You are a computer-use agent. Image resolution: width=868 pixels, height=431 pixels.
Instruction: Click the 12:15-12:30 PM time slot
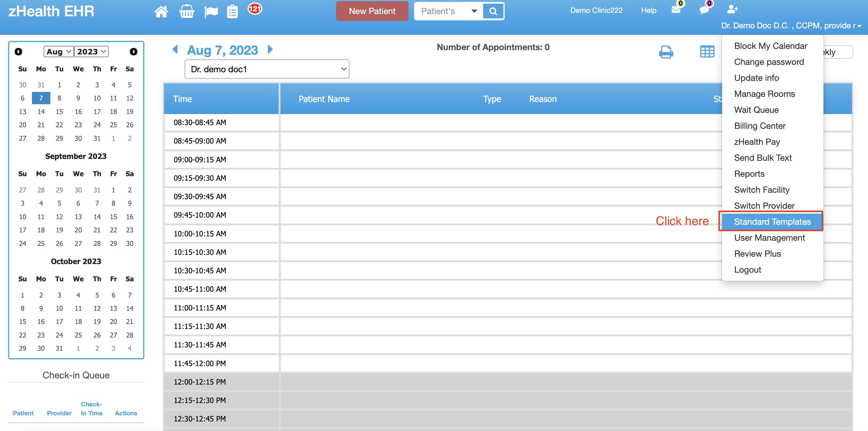(221, 400)
